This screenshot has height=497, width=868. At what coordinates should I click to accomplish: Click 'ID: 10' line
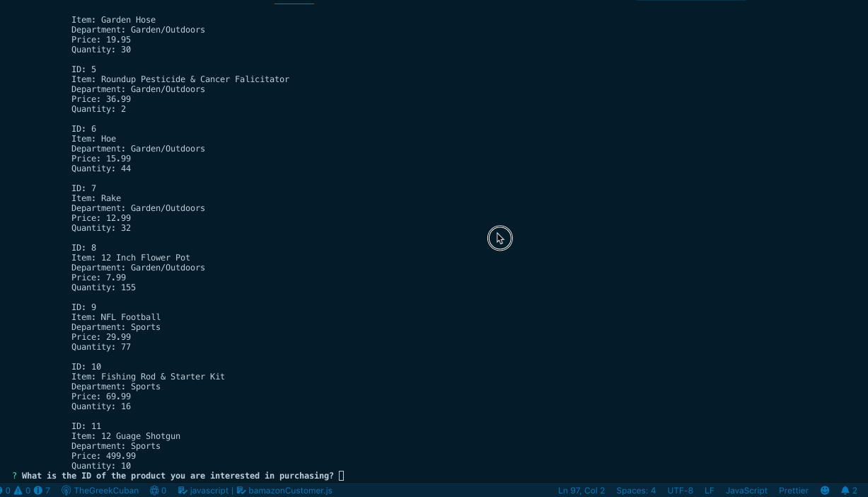click(x=86, y=367)
